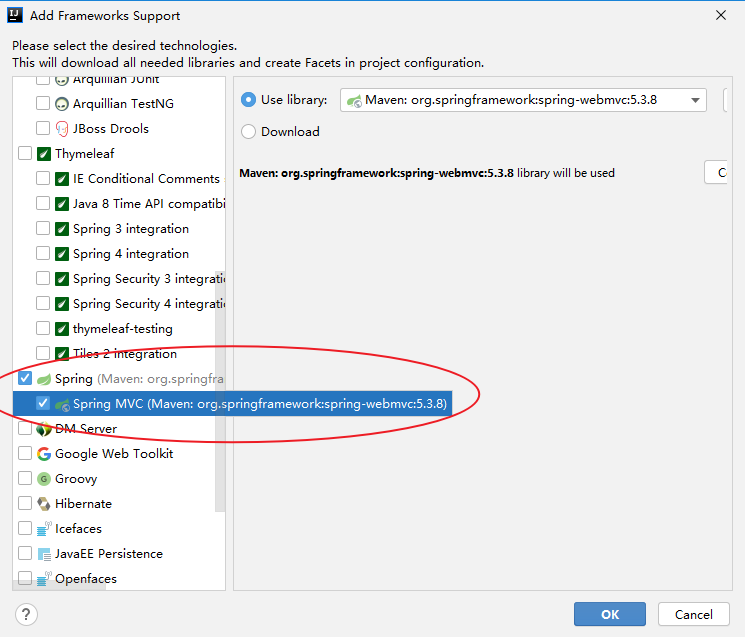Click the Spring Security 4 integration icon
The image size is (745, 637).
[x=62, y=304]
